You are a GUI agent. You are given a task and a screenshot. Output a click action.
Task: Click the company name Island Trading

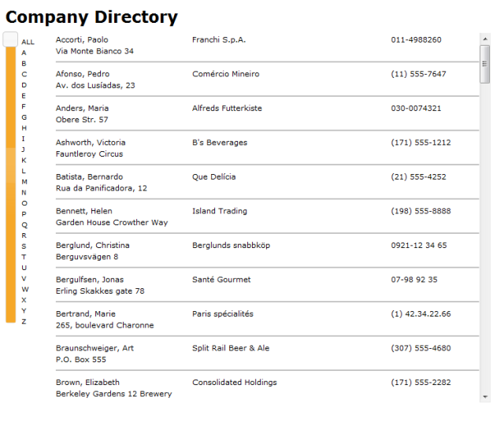pyautogui.click(x=220, y=211)
